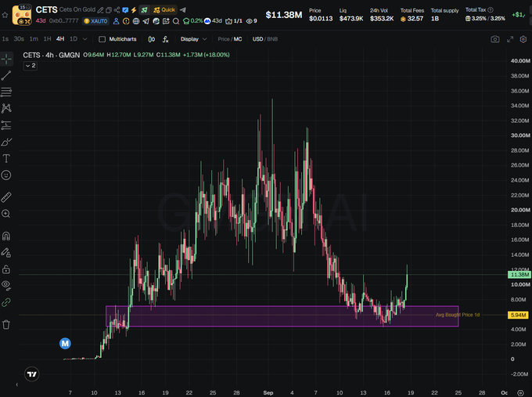
Task: Collapse the indicators legend showing 2
Action: click(31, 66)
